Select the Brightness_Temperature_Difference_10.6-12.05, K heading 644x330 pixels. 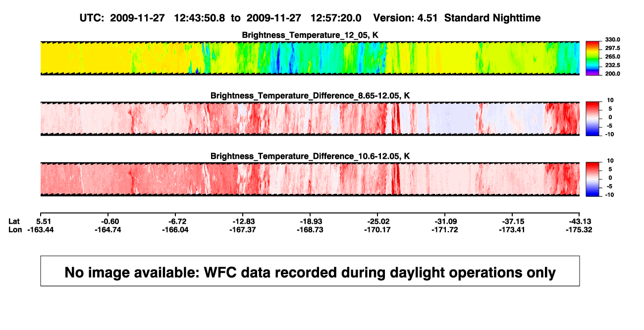coord(310,156)
